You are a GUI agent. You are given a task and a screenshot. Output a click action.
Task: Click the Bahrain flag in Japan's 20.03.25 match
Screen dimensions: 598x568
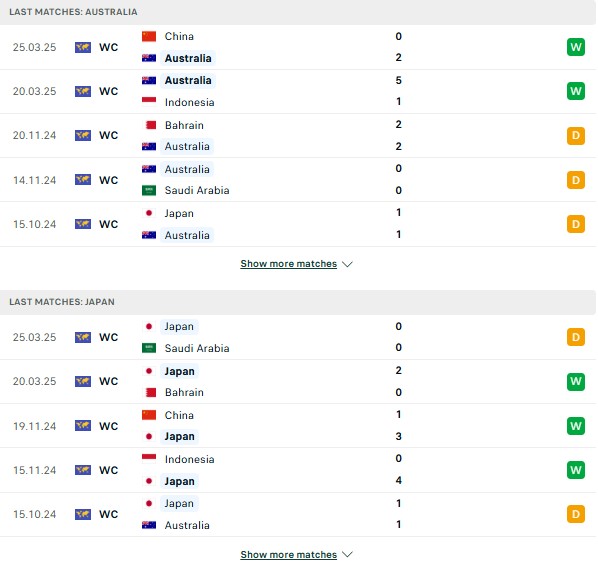(151, 392)
